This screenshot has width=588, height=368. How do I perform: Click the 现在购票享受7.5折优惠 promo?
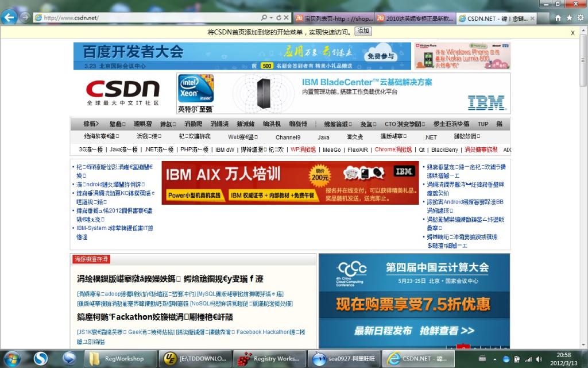pos(414,305)
